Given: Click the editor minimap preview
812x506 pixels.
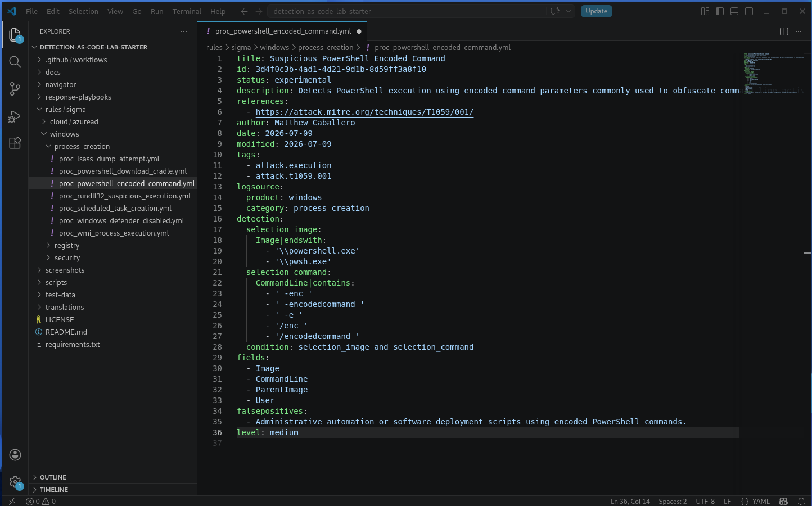Looking at the screenshot, I should (x=773, y=73).
